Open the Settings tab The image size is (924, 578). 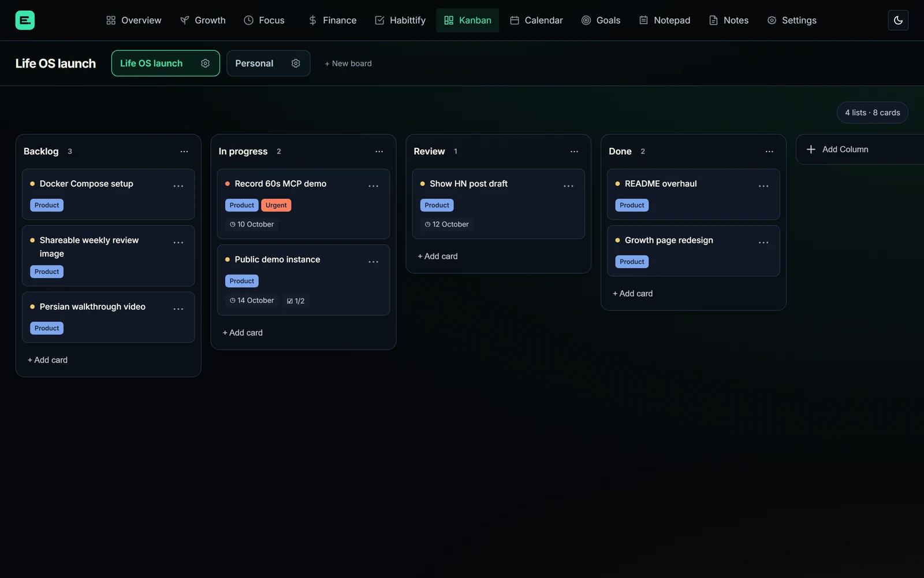[792, 20]
